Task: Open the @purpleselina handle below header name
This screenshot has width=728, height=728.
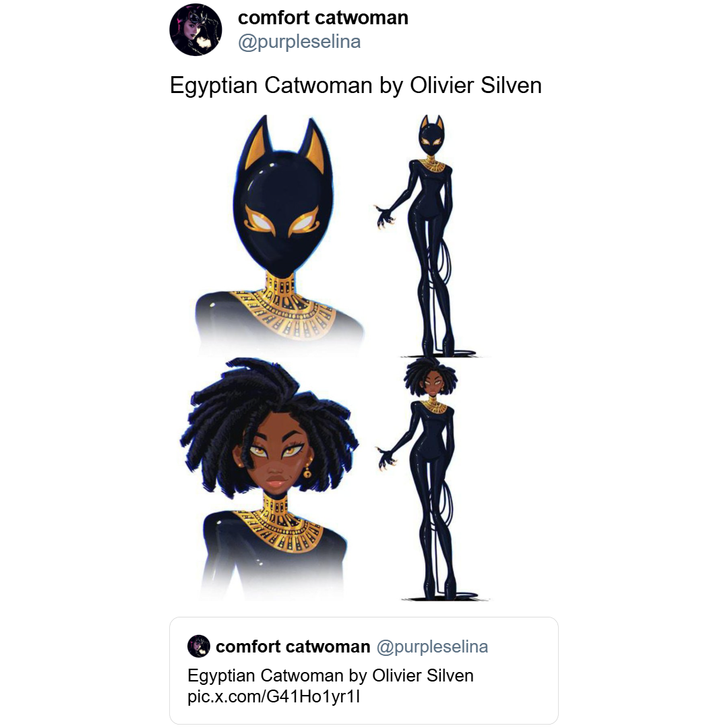Action: 299,42
